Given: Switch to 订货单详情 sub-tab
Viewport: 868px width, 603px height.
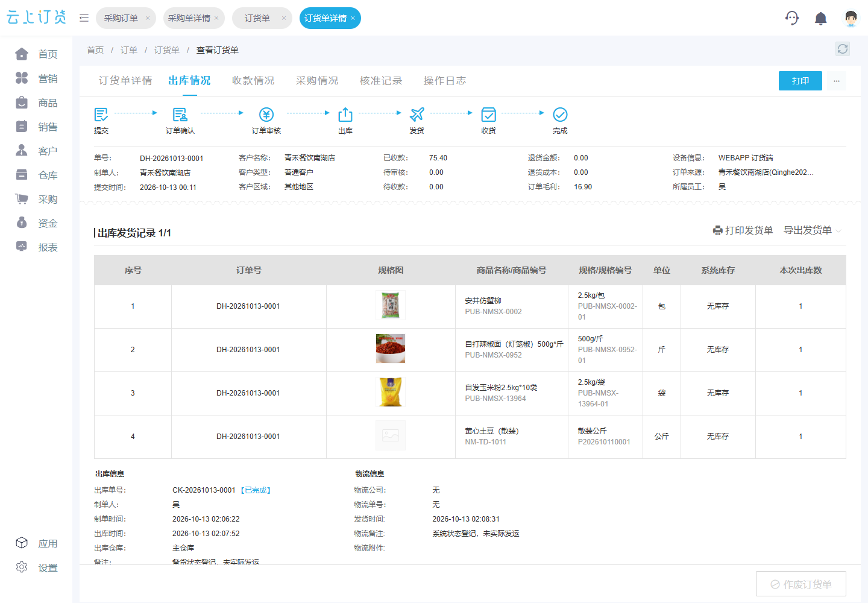Looking at the screenshot, I should (125, 81).
